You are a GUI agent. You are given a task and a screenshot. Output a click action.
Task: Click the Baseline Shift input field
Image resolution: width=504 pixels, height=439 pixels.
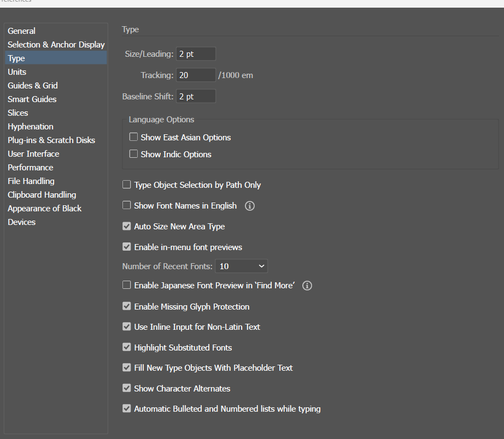pos(196,96)
